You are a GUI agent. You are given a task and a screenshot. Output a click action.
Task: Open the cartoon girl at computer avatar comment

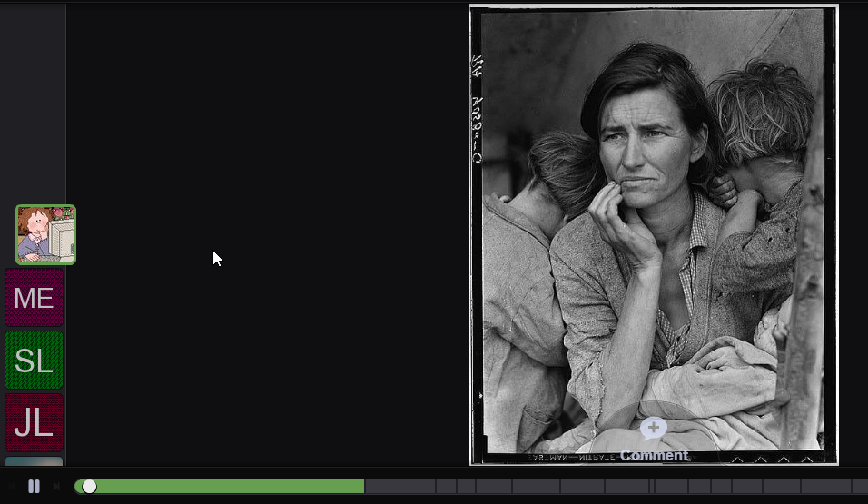pyautogui.click(x=46, y=235)
